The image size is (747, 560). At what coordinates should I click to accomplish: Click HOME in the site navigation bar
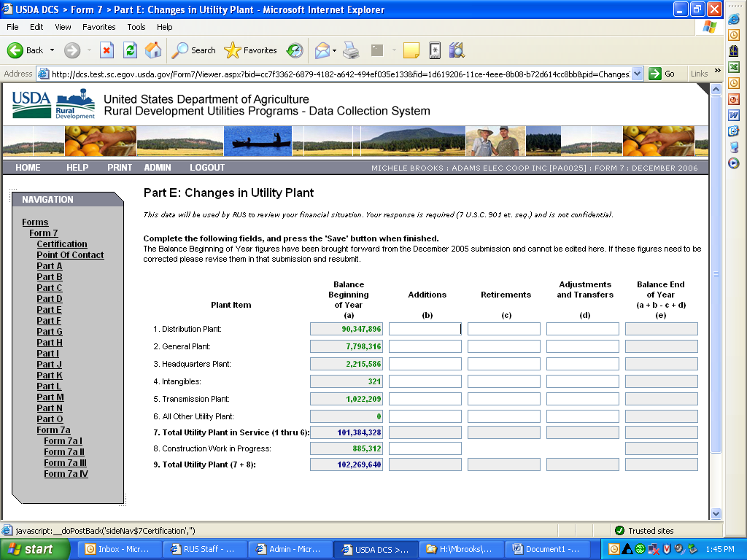[x=28, y=168]
